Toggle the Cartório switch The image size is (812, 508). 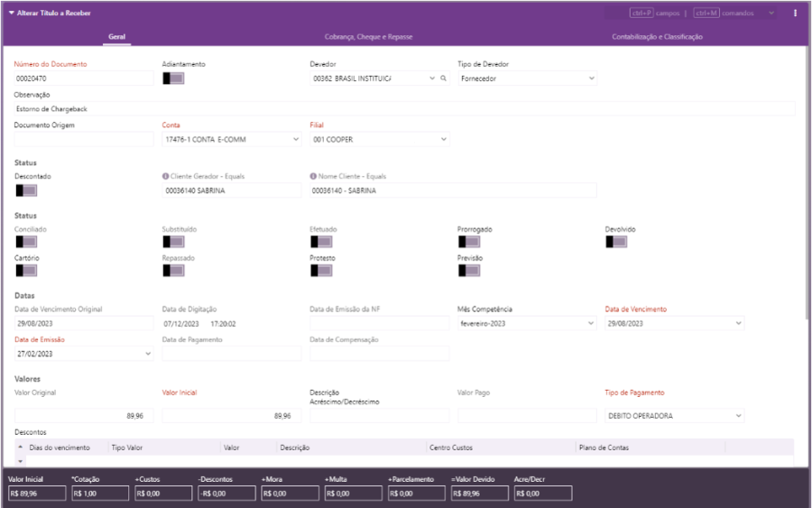(26, 271)
